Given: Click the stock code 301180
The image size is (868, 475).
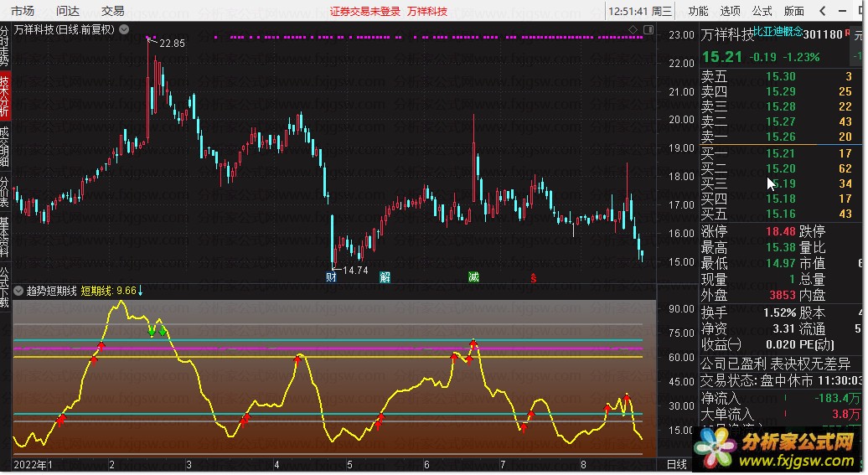Looking at the screenshot, I should coord(823,34).
